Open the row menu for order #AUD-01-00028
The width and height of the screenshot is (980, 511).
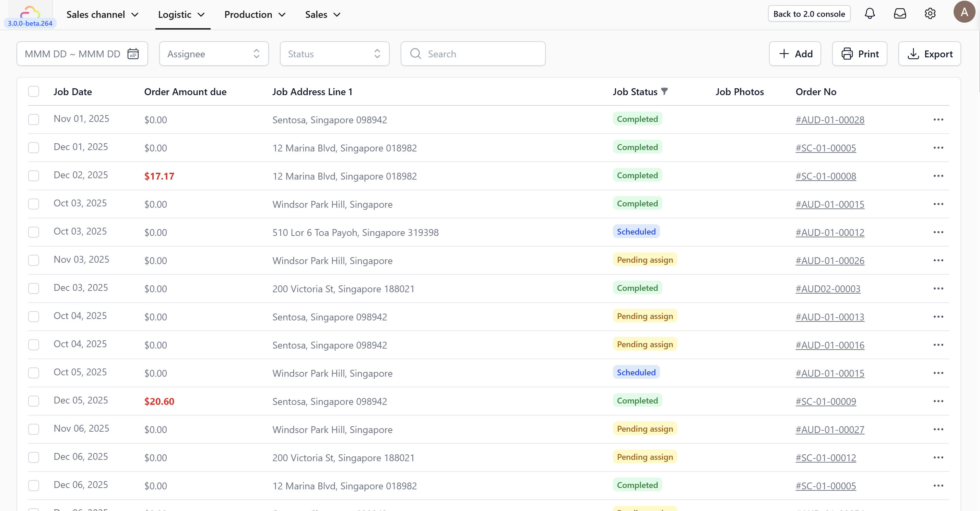(x=938, y=120)
